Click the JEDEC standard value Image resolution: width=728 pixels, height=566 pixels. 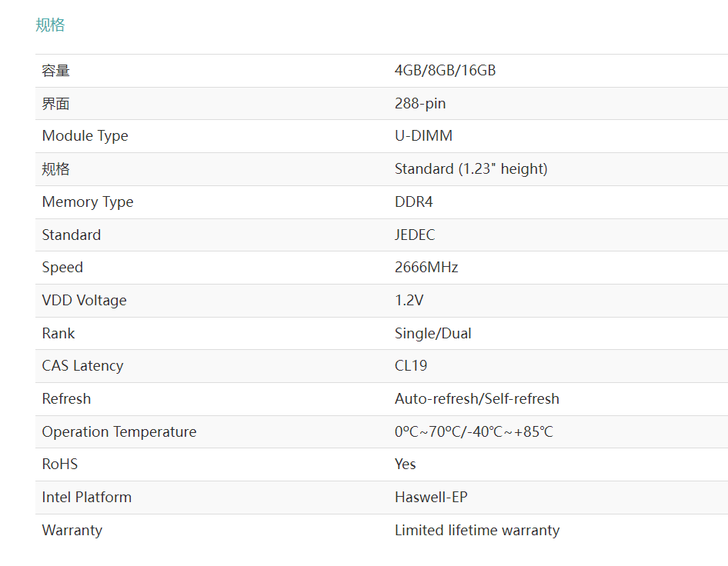tap(415, 235)
